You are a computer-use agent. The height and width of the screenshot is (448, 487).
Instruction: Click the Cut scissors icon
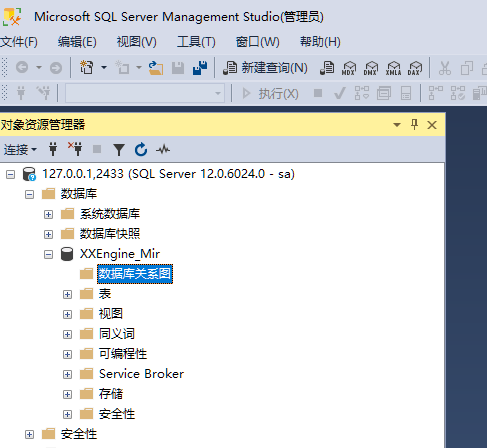(445, 68)
